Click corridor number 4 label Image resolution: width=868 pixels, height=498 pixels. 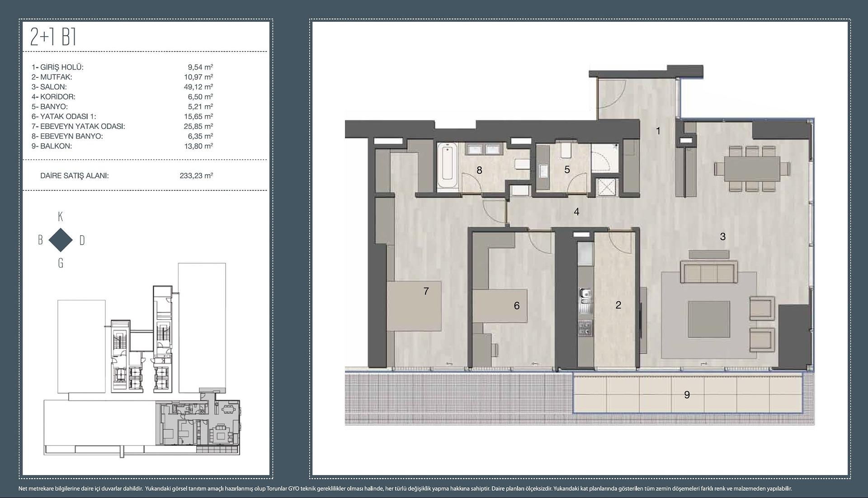click(576, 211)
